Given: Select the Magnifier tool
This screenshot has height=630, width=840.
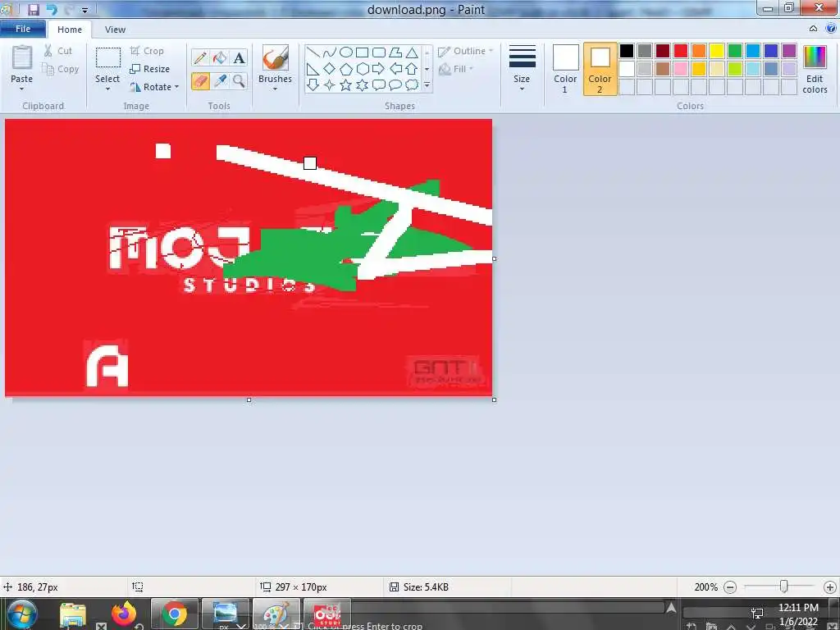Looking at the screenshot, I should [239, 81].
